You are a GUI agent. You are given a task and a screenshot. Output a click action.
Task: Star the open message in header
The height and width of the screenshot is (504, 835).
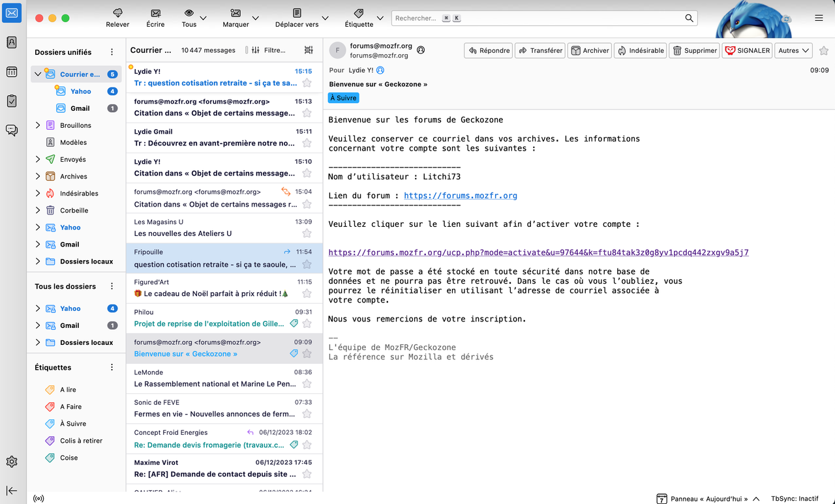click(824, 50)
